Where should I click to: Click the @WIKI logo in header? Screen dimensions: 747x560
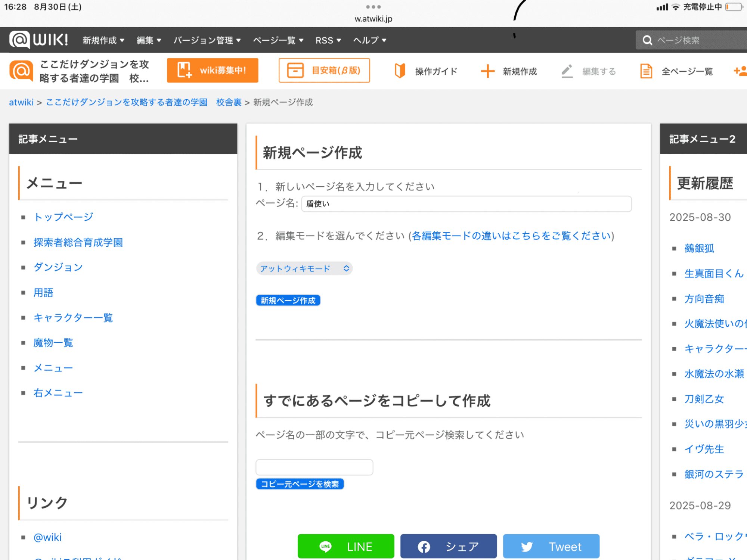click(38, 40)
